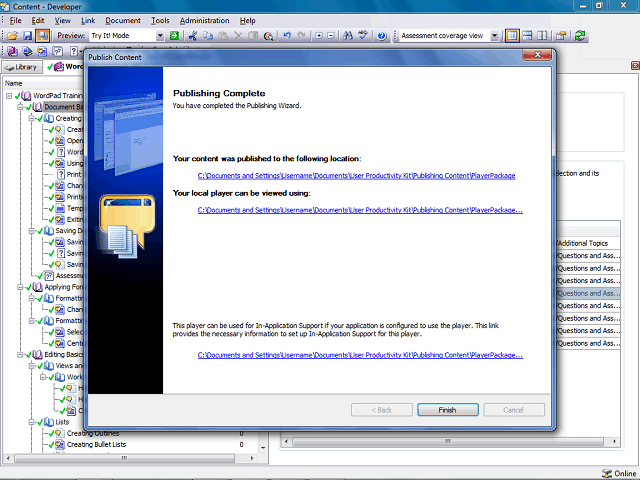Click the first icon right of New Module
Viewport: 640px width, 480px height.
coord(27,51)
